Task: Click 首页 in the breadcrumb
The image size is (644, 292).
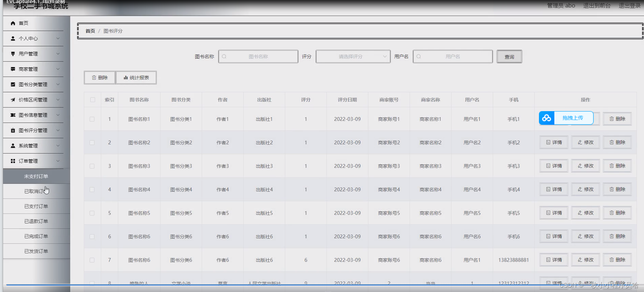Action: pos(90,31)
